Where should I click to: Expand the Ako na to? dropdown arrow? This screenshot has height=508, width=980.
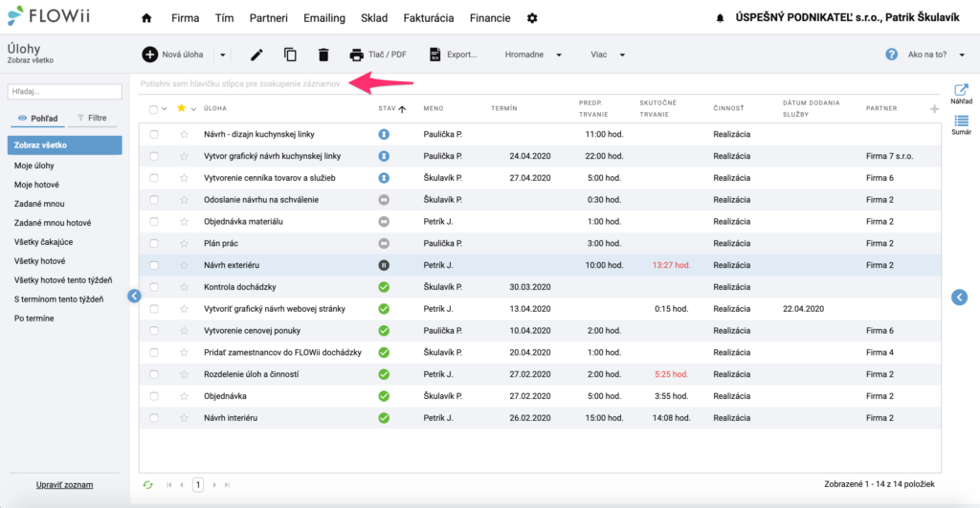962,55
